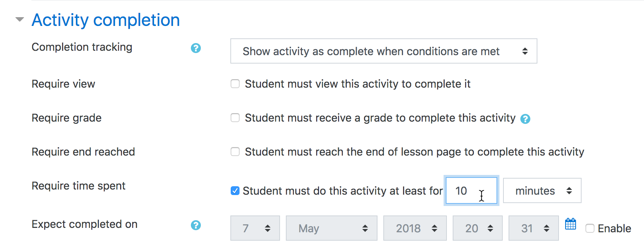Open the calendar date picker icon
644x252 pixels.
pos(570,224)
